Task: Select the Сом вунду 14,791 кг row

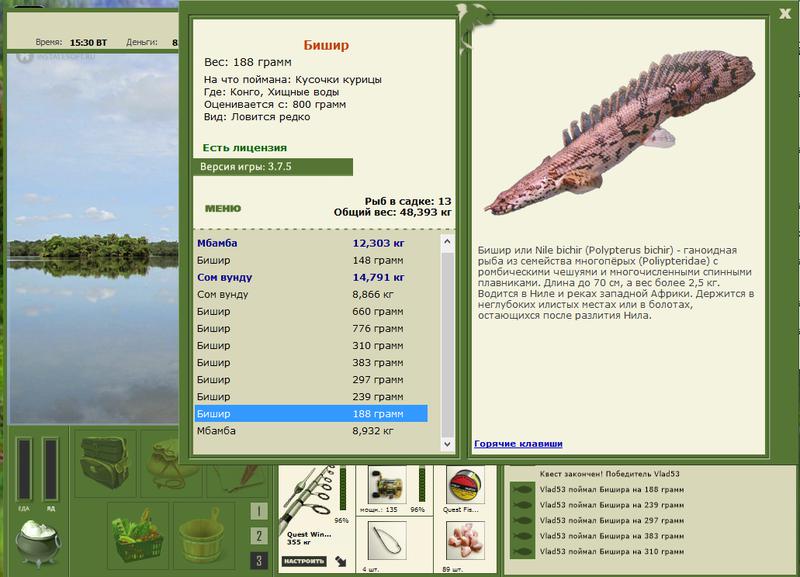Action: (311, 278)
